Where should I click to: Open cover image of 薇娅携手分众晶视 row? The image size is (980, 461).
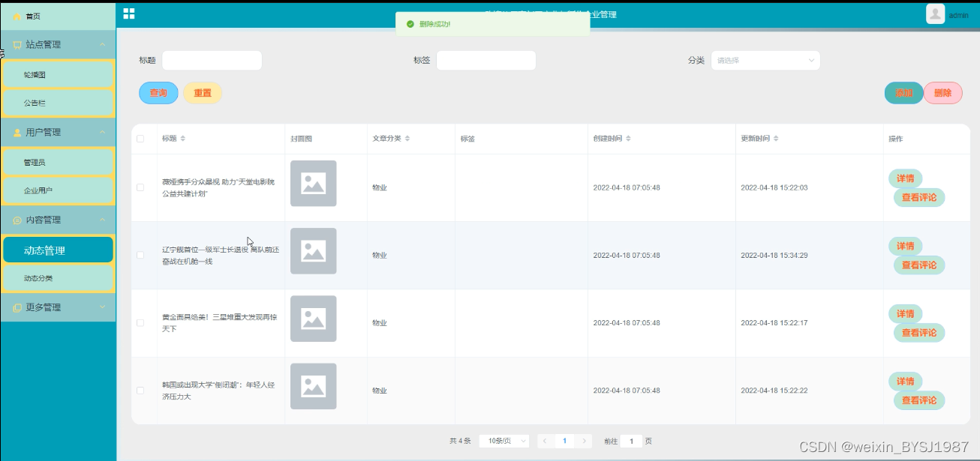[x=313, y=183]
